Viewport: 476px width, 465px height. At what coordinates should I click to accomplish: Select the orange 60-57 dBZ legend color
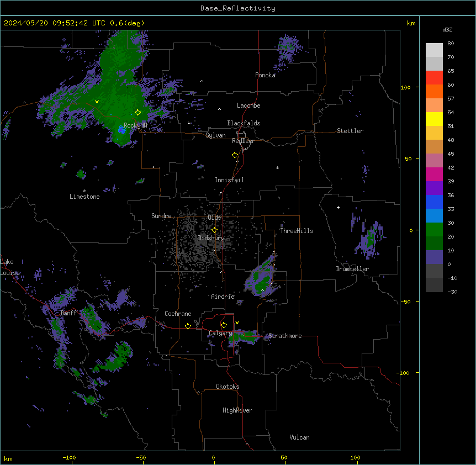434,91
